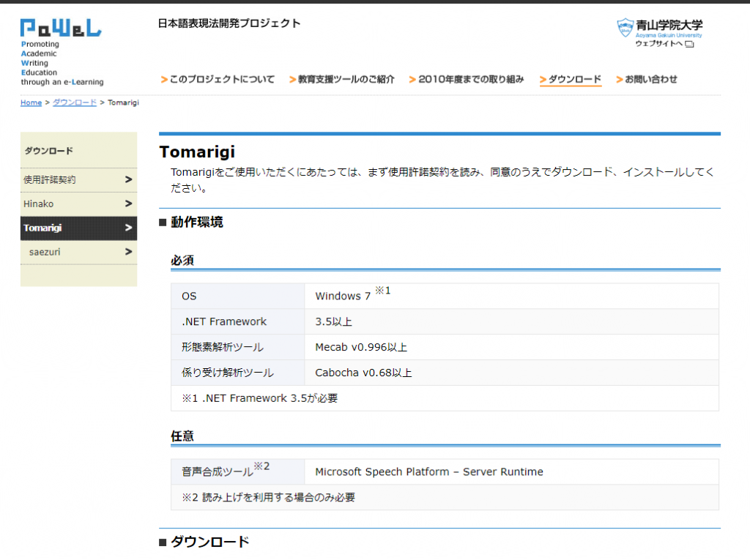Open お問い合わせ menu item
750x560 pixels.
(x=647, y=79)
